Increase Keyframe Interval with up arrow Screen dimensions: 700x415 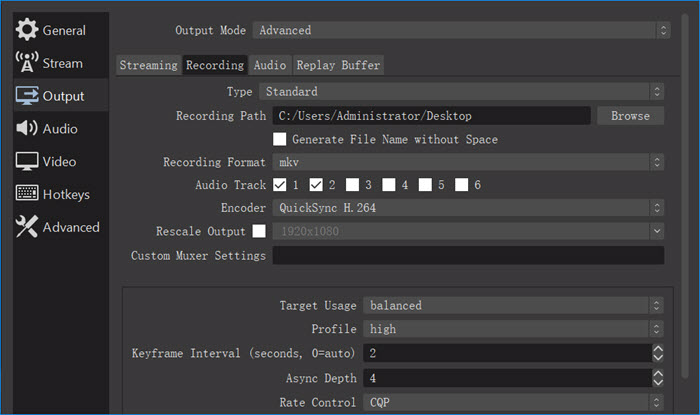pyautogui.click(x=658, y=349)
